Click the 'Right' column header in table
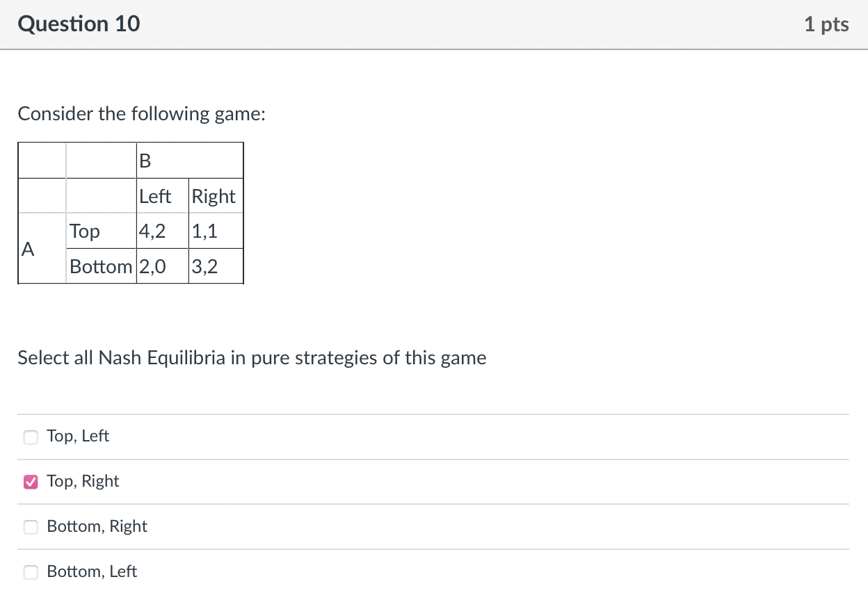 click(214, 195)
